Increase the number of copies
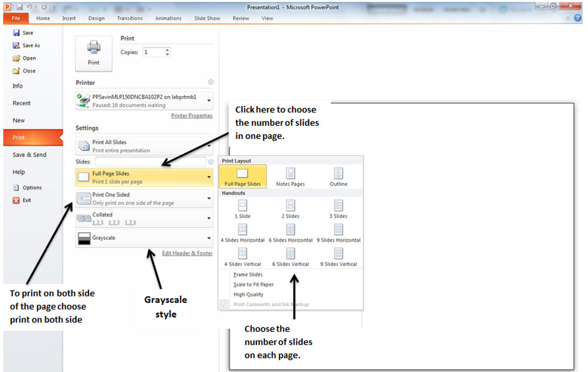The image size is (588, 372). [168, 49]
